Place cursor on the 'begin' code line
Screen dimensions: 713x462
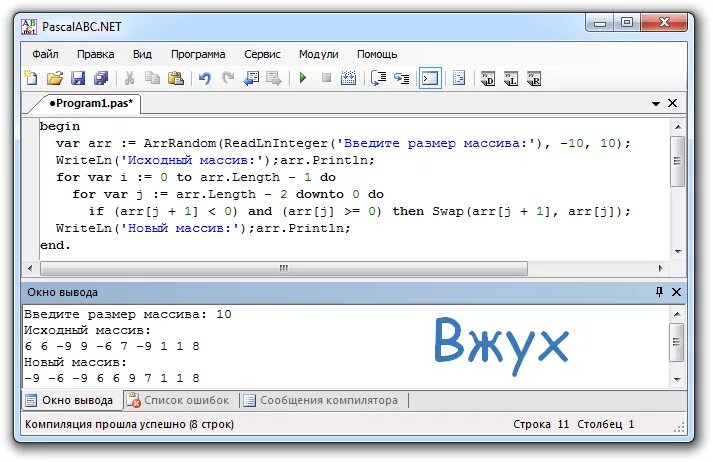tap(60, 126)
